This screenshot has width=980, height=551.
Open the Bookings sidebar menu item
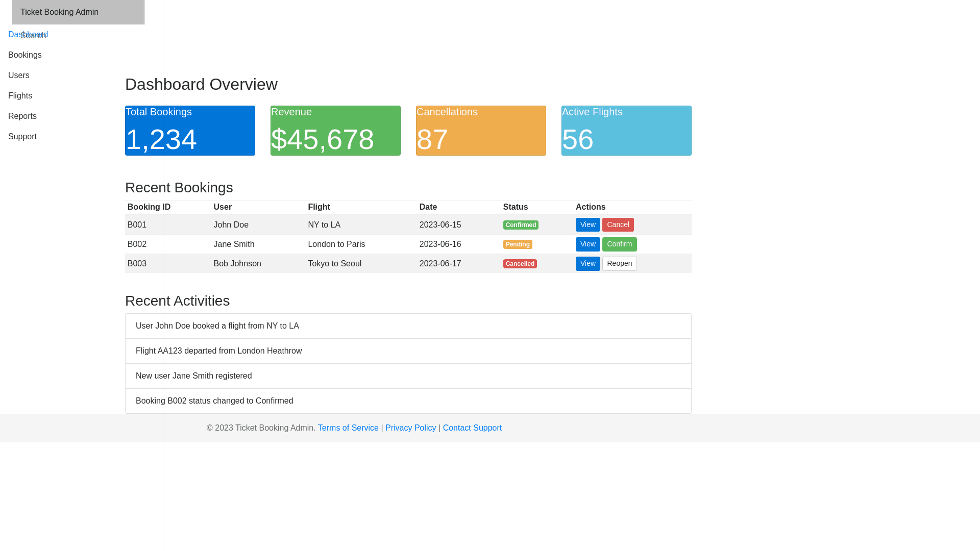(x=25, y=55)
